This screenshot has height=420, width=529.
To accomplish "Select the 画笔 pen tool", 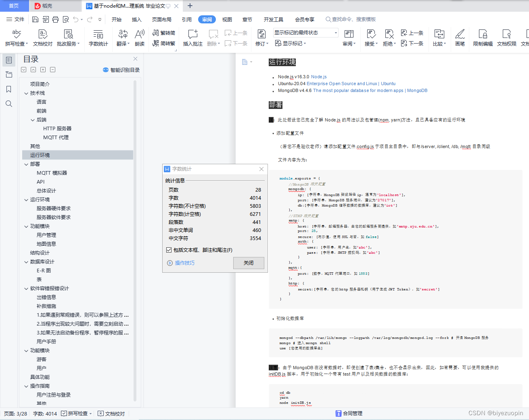I will (460, 38).
